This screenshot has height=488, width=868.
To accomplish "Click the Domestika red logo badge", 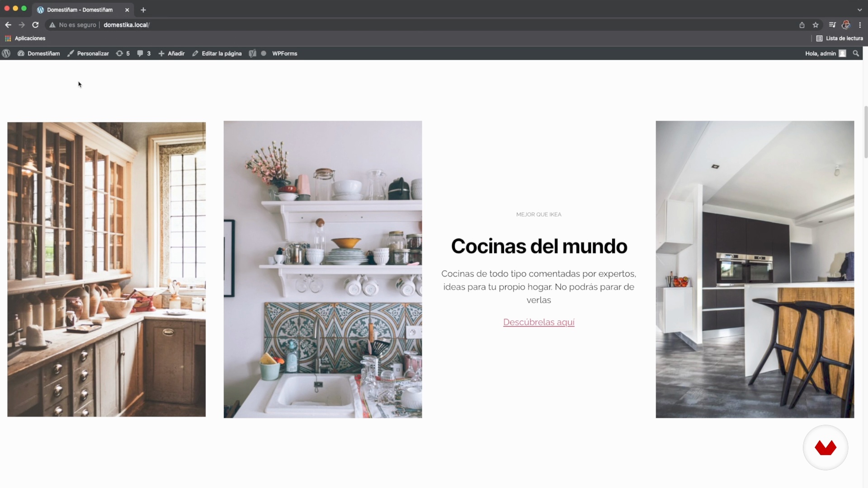I will coord(825,447).
